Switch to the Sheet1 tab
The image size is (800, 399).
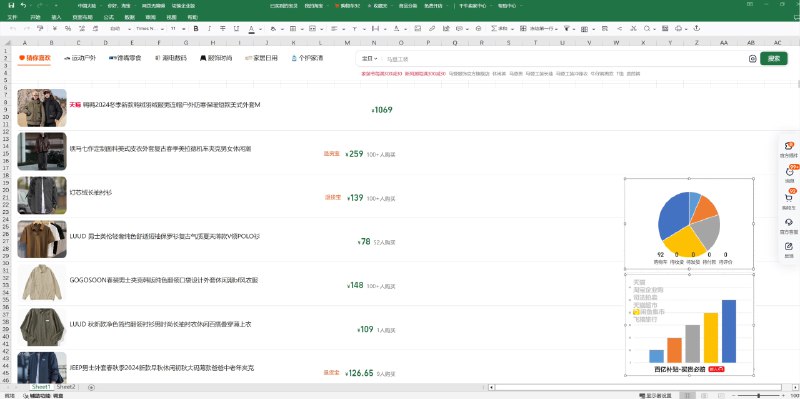41,387
